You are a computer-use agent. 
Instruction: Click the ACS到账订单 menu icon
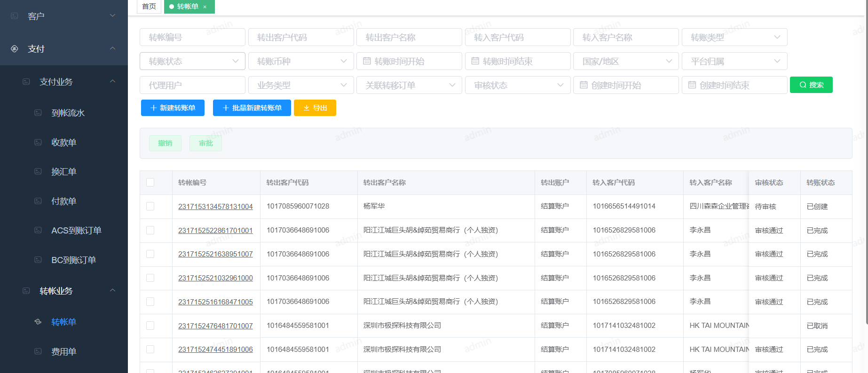point(38,230)
